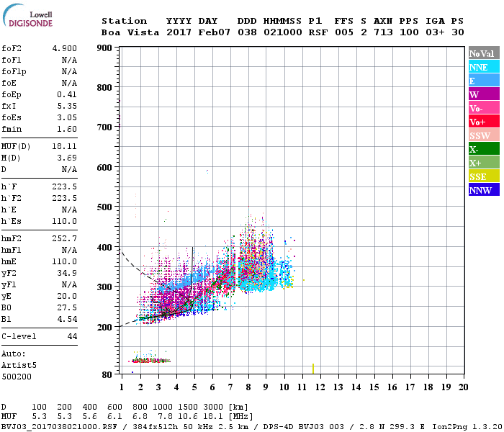This screenshot has width=504, height=432.
Task: Click the W purple legend swatch
Action: [484, 94]
